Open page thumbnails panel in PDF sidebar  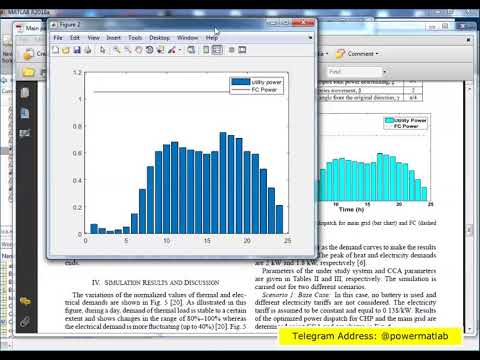pos(25,93)
